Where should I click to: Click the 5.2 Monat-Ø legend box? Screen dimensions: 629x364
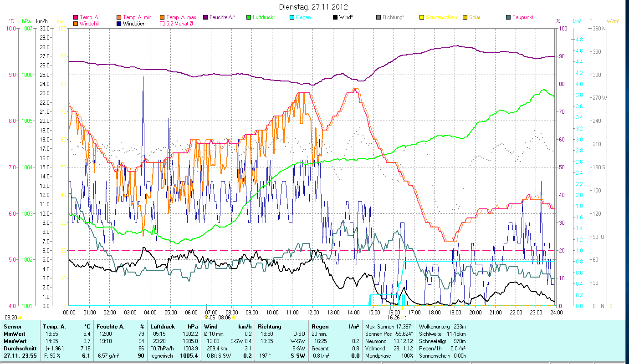163,23
